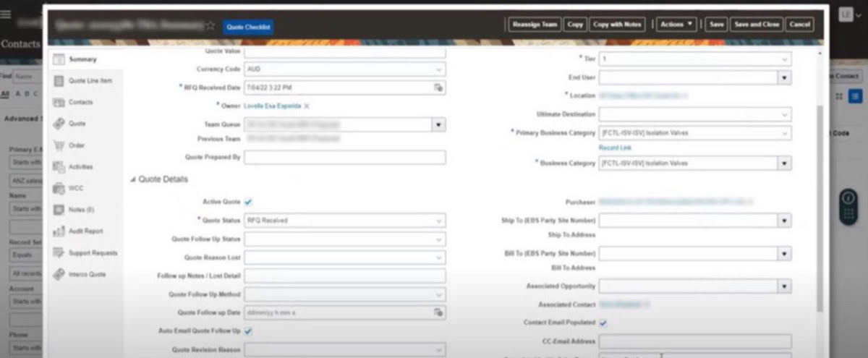Open the Team Queue dropdown arrow
The image size is (868, 358).
pos(438,125)
